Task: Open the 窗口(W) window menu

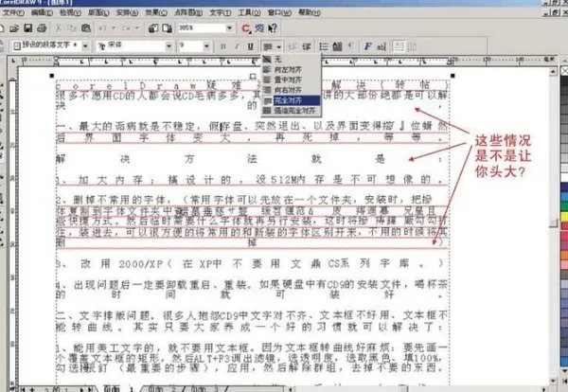Action: click(x=279, y=12)
